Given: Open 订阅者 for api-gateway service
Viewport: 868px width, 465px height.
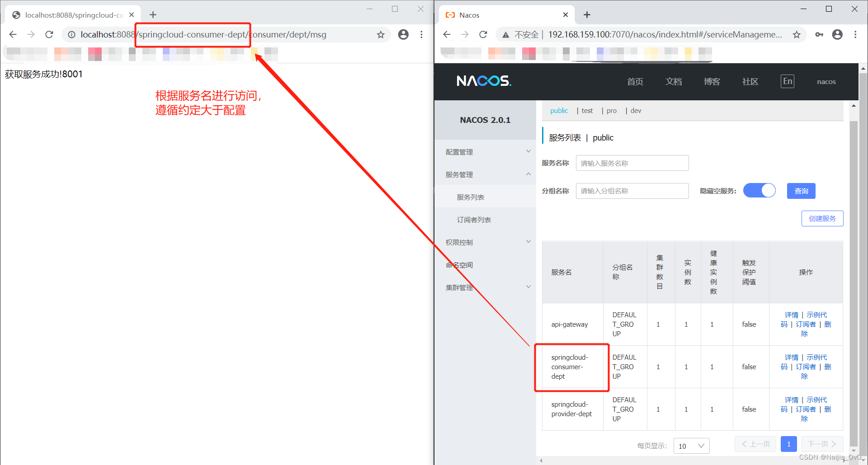Looking at the screenshot, I should (x=806, y=324).
